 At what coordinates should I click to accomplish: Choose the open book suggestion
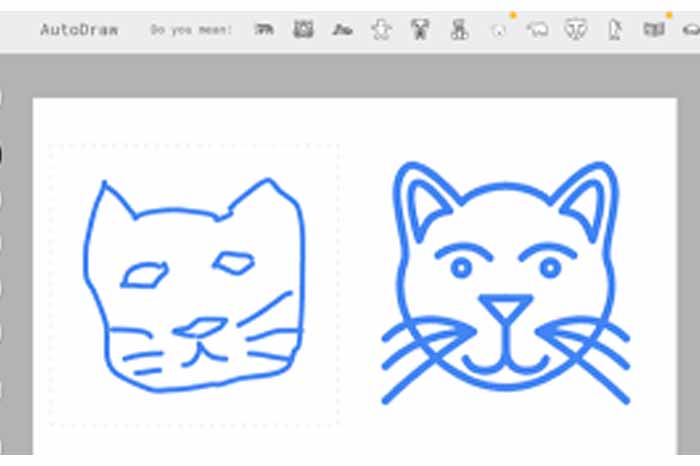(654, 30)
